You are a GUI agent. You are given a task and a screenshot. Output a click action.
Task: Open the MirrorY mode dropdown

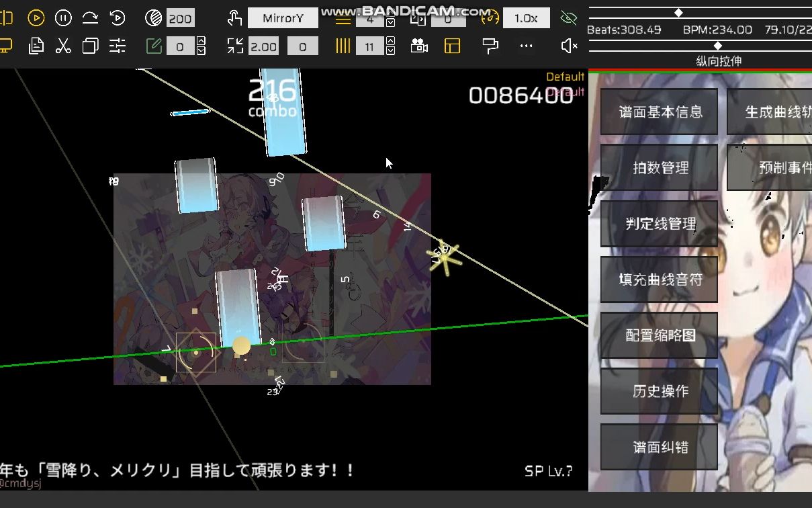click(283, 18)
